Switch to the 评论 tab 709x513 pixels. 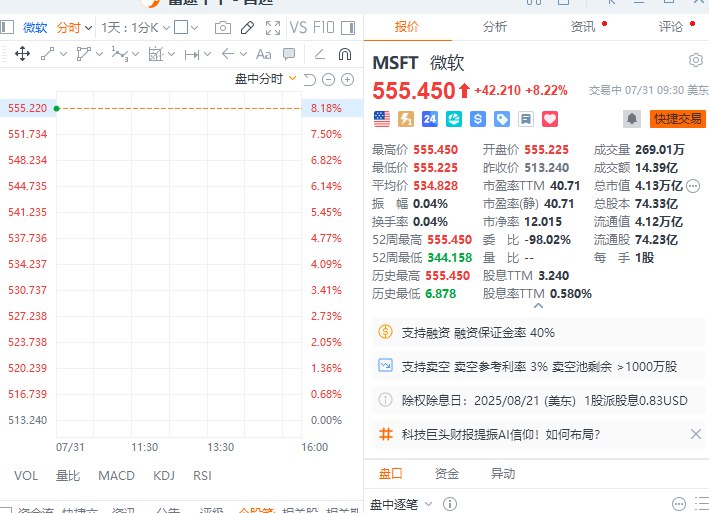pos(671,27)
